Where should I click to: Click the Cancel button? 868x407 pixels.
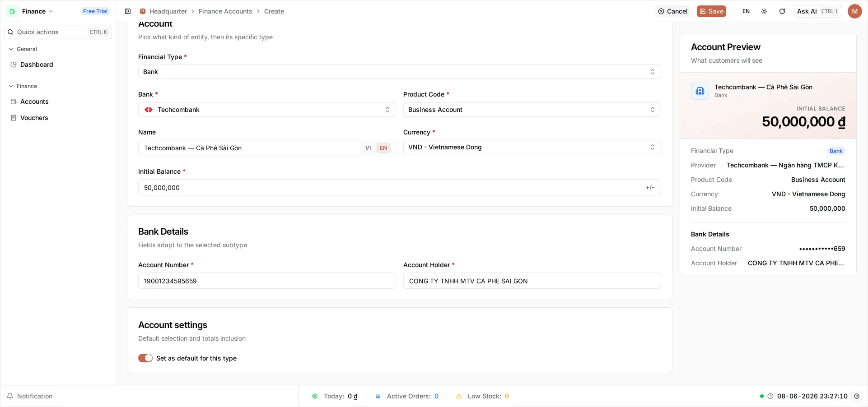coord(673,11)
